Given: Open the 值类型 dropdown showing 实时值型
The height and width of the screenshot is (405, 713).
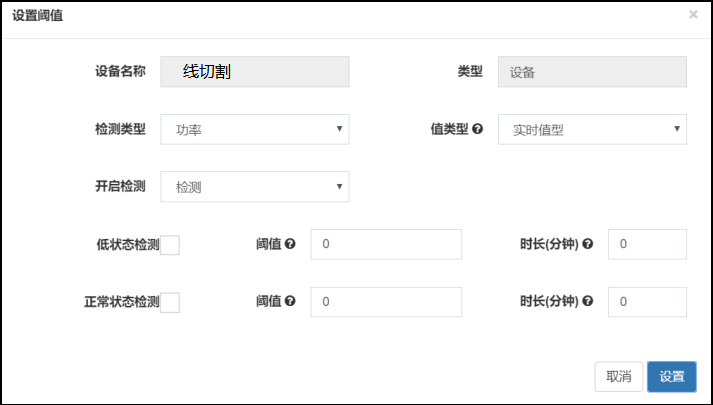Looking at the screenshot, I should click(592, 130).
